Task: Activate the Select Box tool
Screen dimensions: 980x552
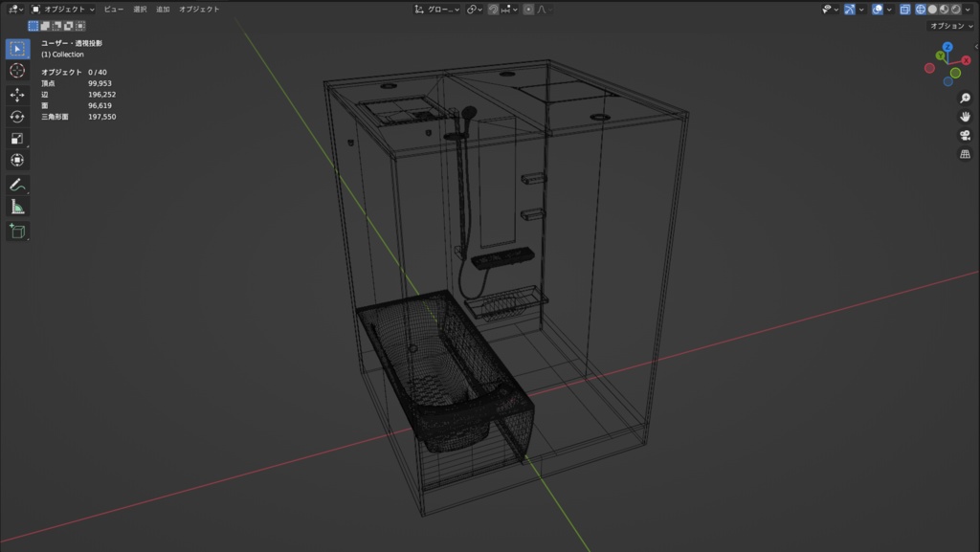Action: 17,49
